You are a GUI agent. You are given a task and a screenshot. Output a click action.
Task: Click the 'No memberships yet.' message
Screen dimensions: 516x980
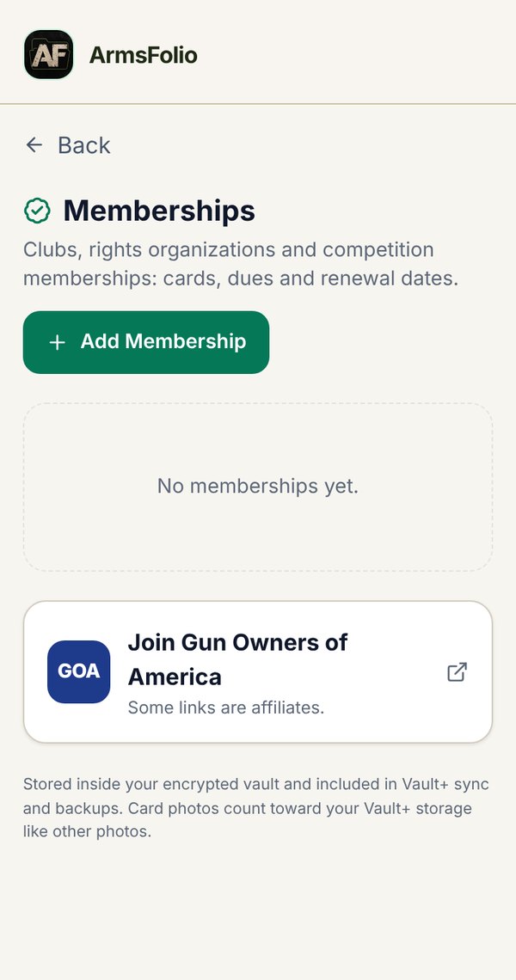pos(258,486)
